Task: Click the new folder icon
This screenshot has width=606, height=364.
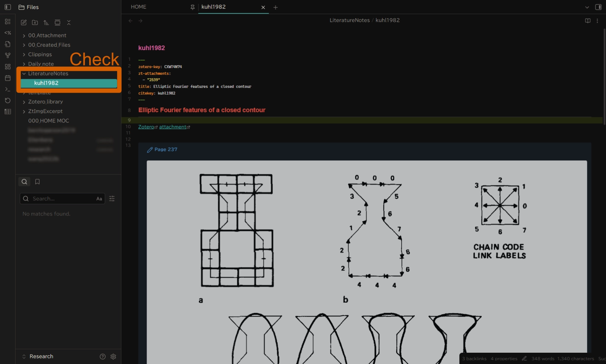Action: click(35, 23)
